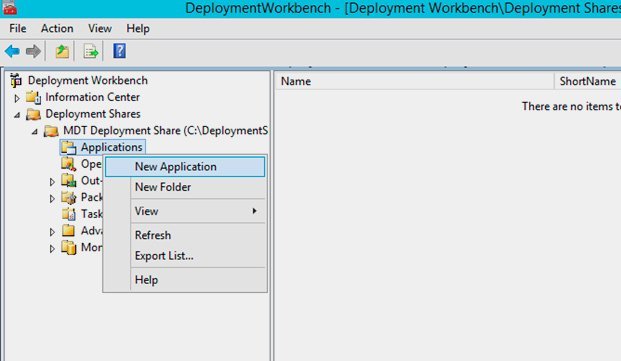The width and height of the screenshot is (621, 361).
Task: Sort by the ShortName column header
Action: 588,81
